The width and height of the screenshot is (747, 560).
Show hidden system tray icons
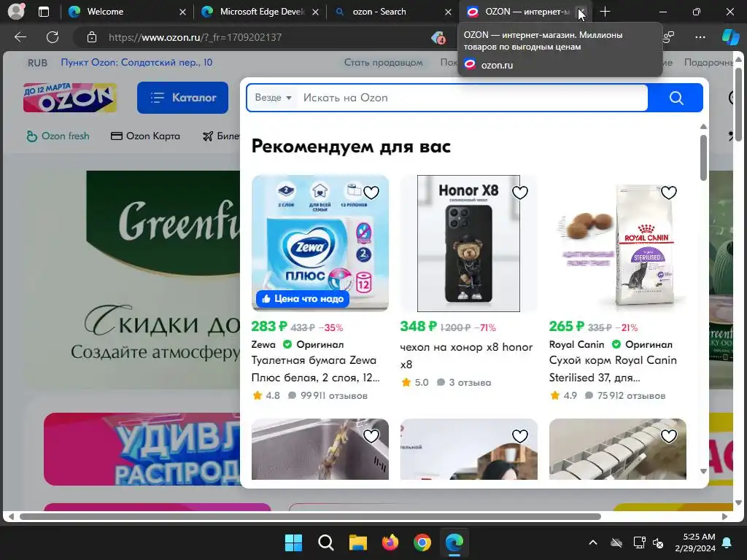593,542
